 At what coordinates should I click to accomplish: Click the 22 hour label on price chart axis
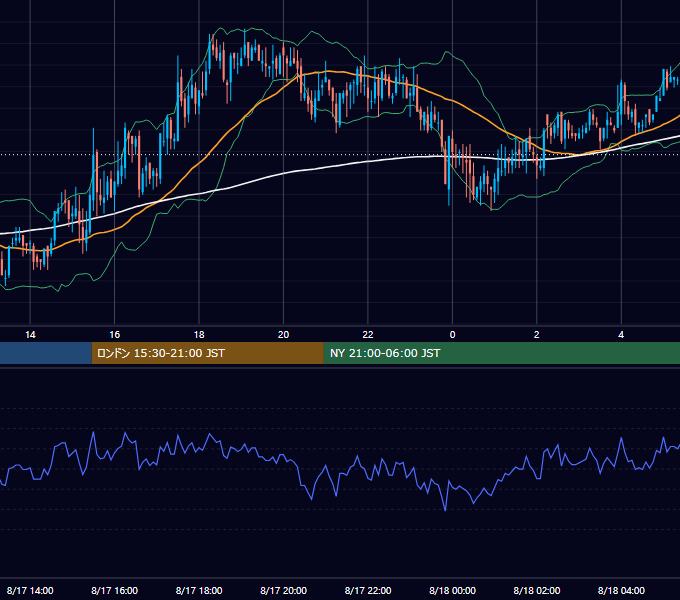coord(368,335)
